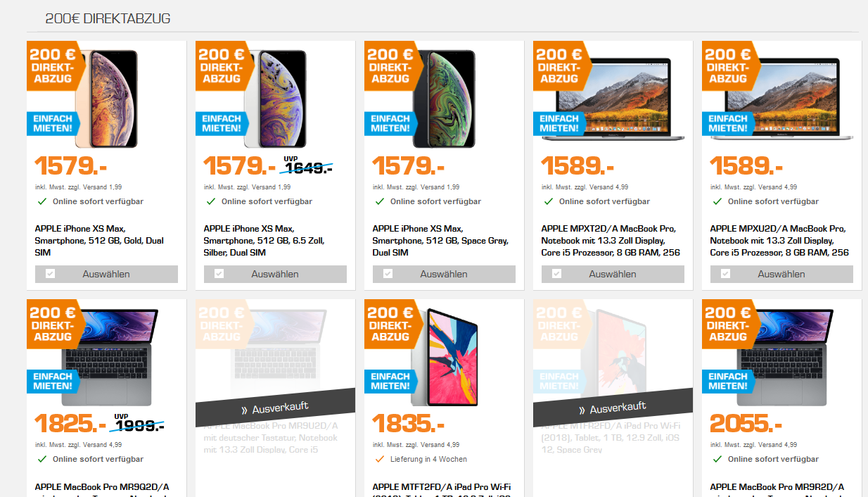The height and width of the screenshot is (497, 868).
Task: Click the Ausverkauft banner on iPad Pro MTFR2FD/A
Action: coord(613,408)
